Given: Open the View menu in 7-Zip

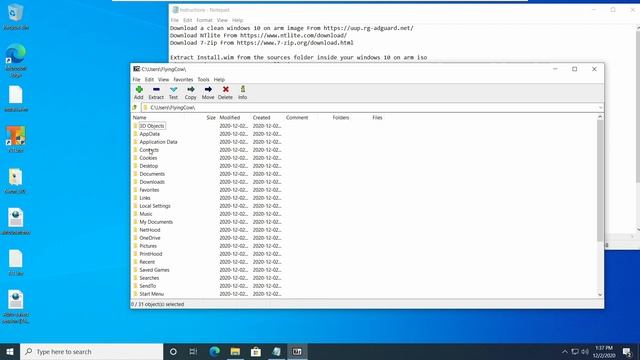Looking at the screenshot, I should click(x=163, y=80).
